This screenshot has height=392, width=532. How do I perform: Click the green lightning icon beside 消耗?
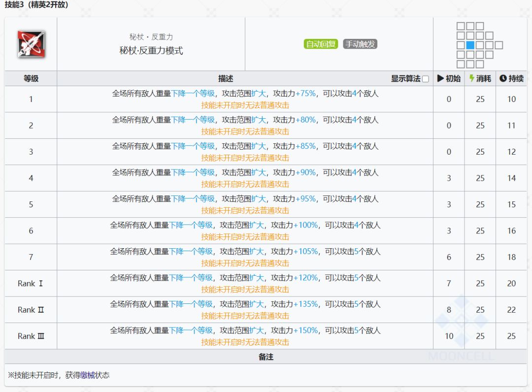pos(472,79)
